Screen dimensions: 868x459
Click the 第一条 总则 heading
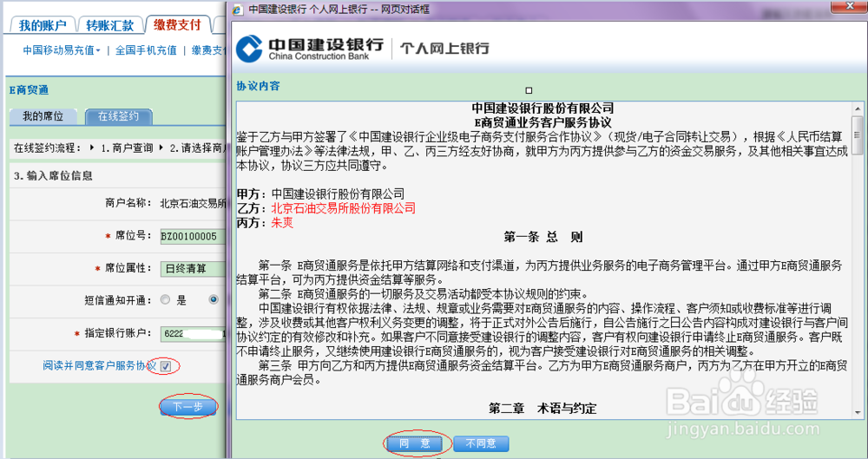542,237
